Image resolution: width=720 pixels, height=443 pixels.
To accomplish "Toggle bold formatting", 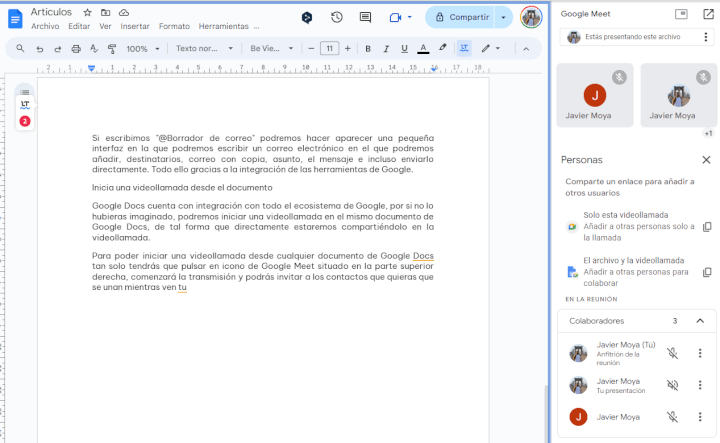I will pos(368,49).
